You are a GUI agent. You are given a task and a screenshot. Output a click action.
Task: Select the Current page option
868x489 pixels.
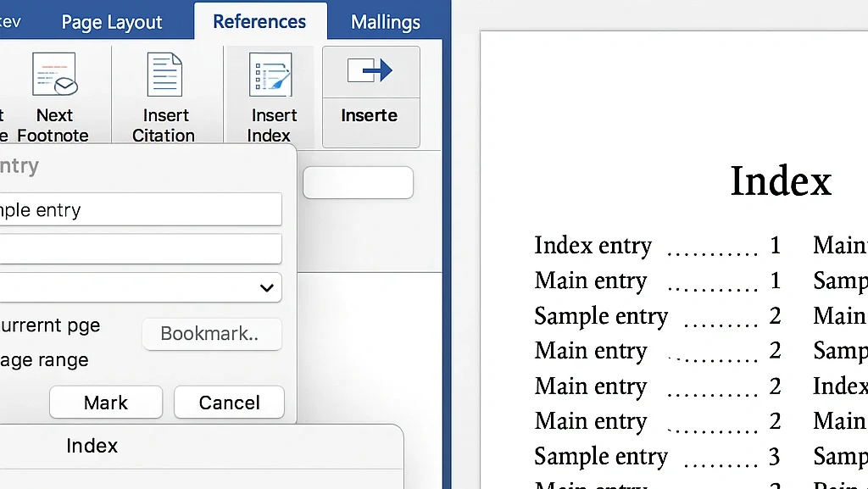[51, 325]
